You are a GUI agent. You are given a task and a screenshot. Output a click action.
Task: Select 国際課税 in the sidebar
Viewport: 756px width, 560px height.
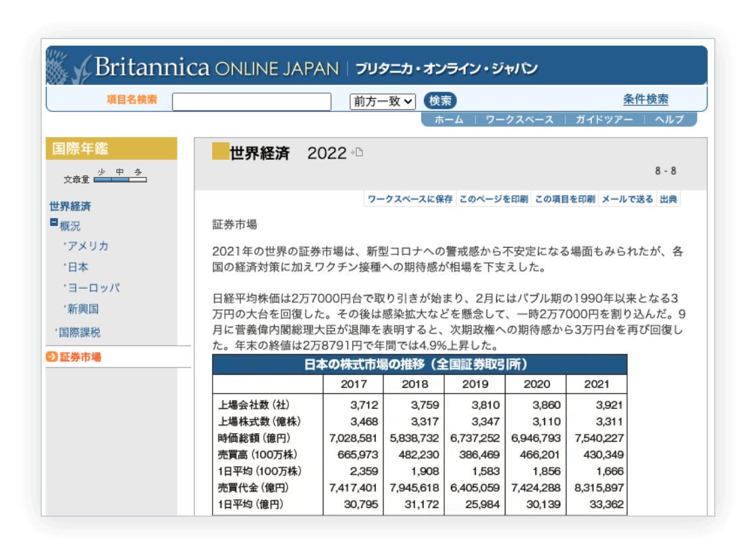pyautogui.click(x=80, y=332)
